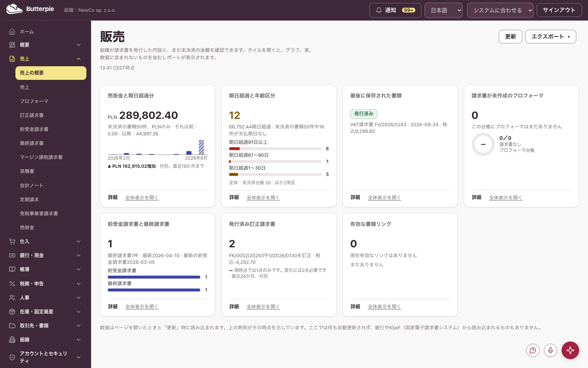This screenshot has height=368, width=588.
Task: Click the 前受金請求書 blue progress bar
Action: click(x=154, y=277)
